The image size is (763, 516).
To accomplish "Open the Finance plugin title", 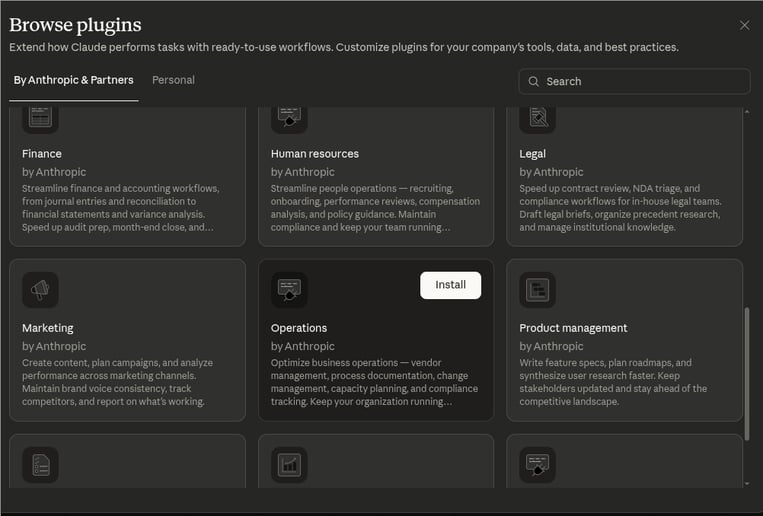I will coord(42,154).
